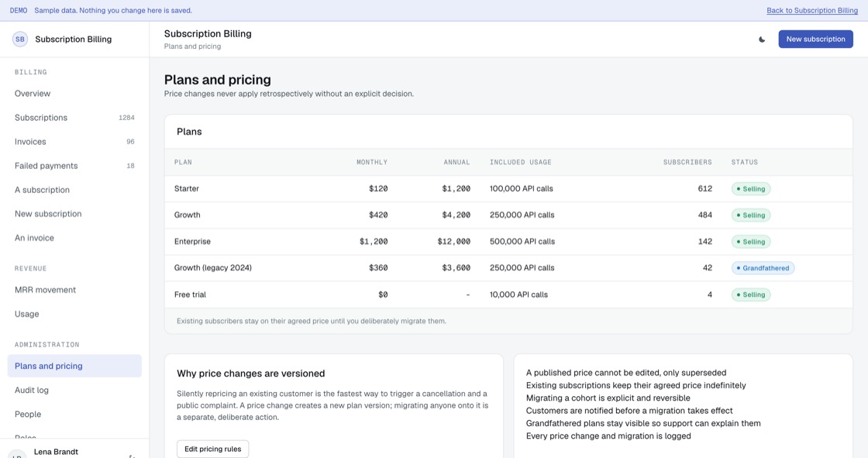The image size is (868, 458).
Task: Open MRR movement report
Action: 74,290
